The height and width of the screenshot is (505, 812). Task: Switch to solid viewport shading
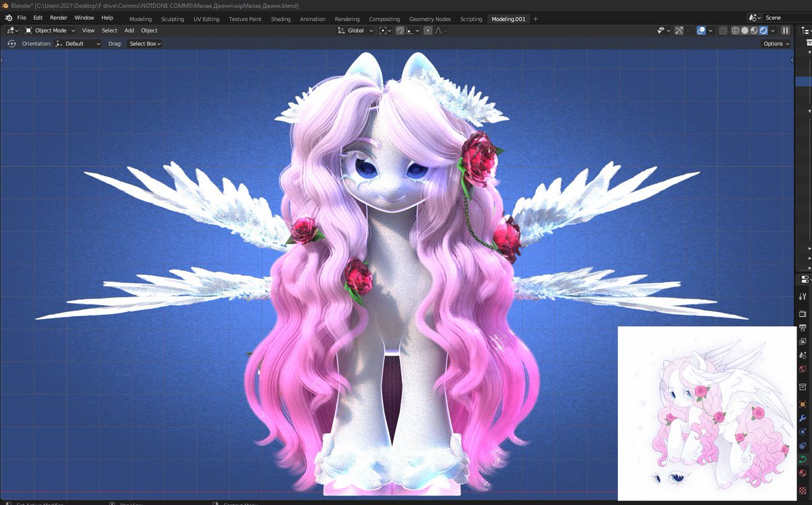745,30
